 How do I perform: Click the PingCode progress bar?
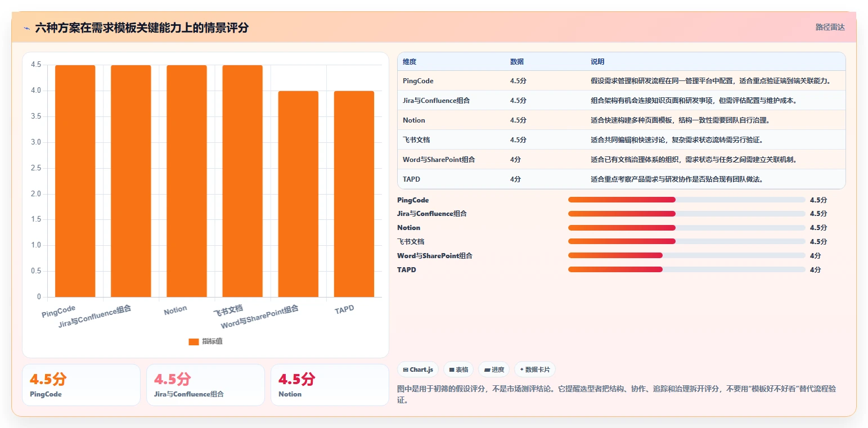coord(687,200)
